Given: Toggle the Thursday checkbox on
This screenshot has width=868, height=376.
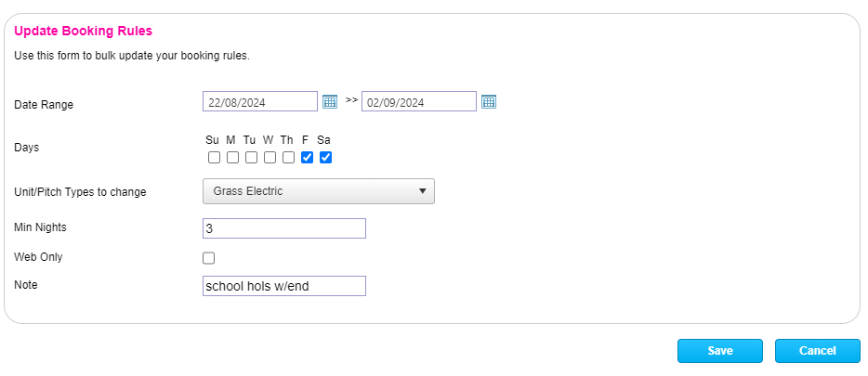Looking at the screenshot, I should click(x=288, y=157).
